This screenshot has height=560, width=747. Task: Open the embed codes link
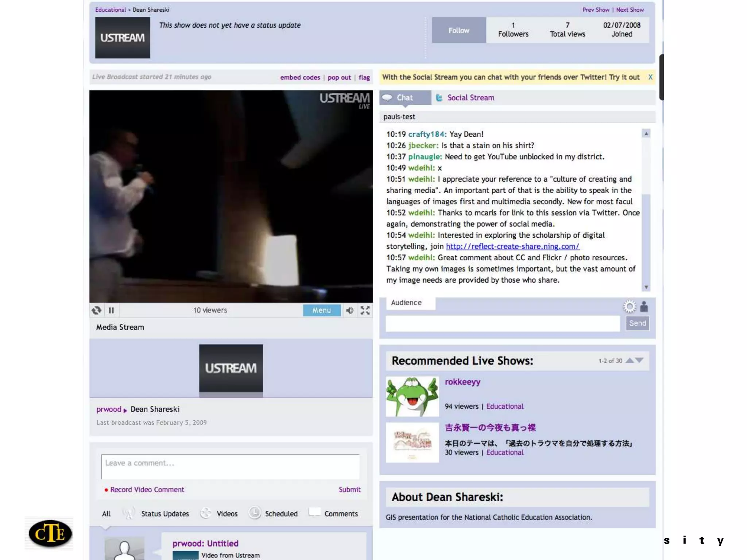(x=300, y=77)
